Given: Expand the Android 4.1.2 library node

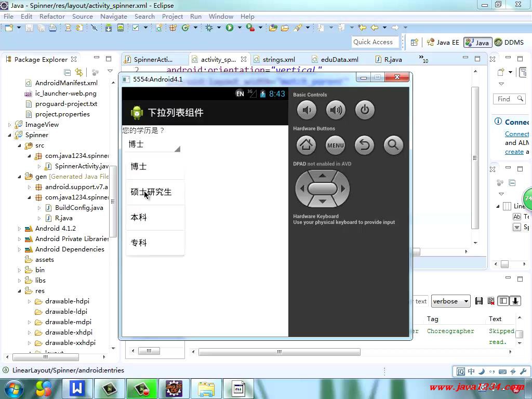Looking at the screenshot, I should [x=19, y=229].
